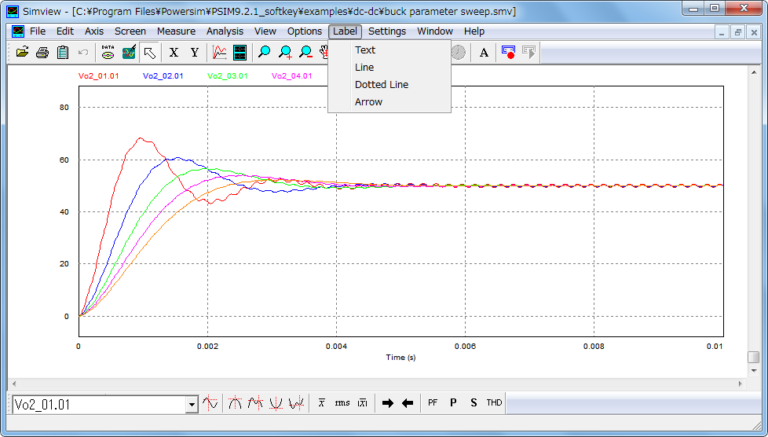
Task: Click the X axis settings icon
Action: (x=174, y=52)
